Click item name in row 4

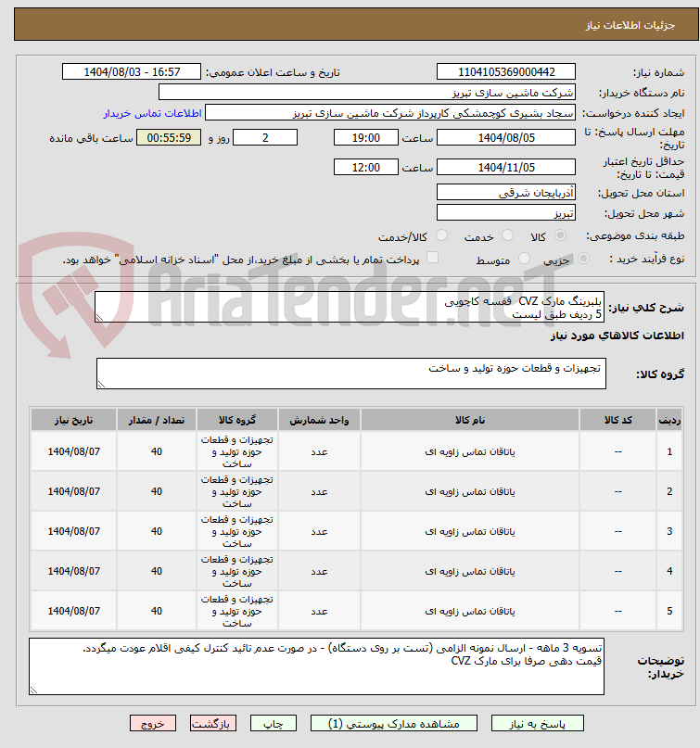click(x=470, y=571)
